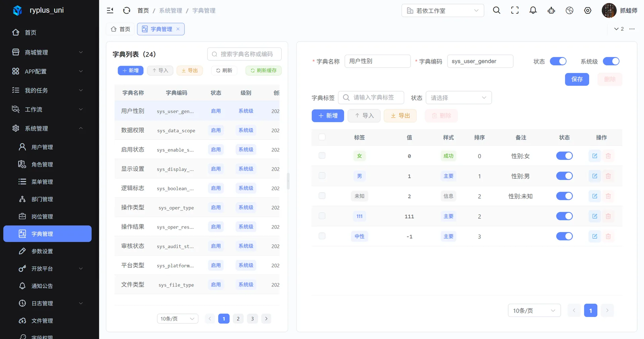Click the 刷新缓存 button
Screen dimensions: 644x339
[x=264, y=70]
